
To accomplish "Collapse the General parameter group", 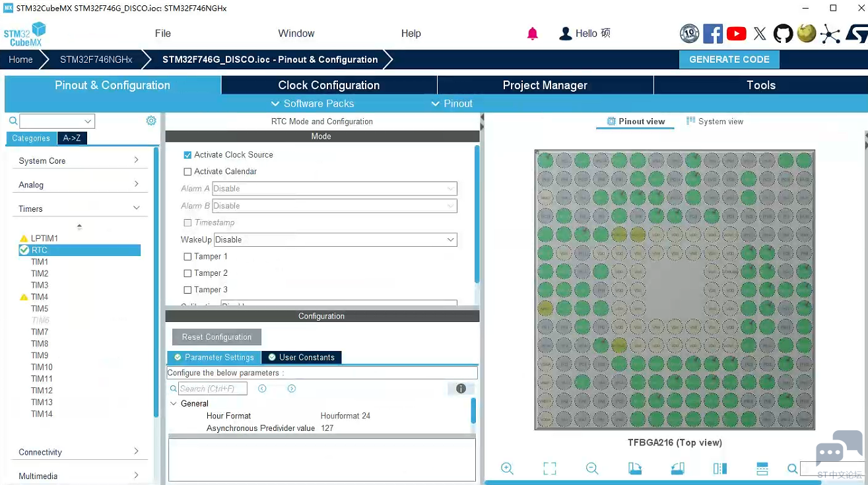I will [x=174, y=404].
